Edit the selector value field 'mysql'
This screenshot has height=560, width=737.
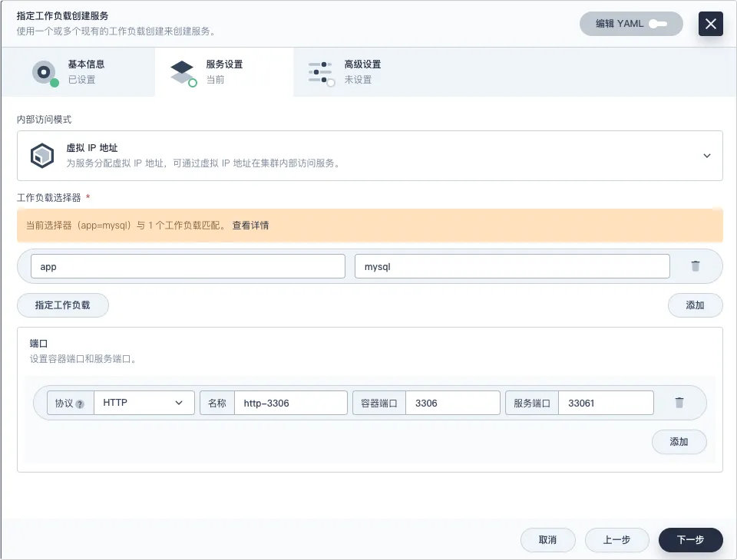512,266
